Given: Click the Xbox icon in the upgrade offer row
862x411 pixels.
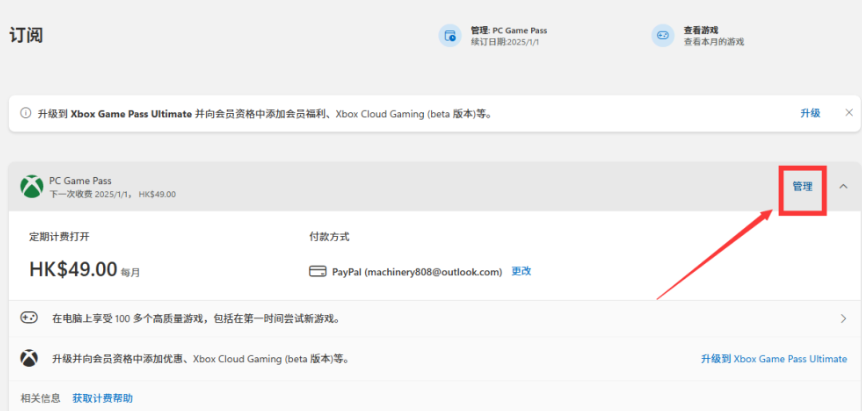Looking at the screenshot, I should coord(30,358).
